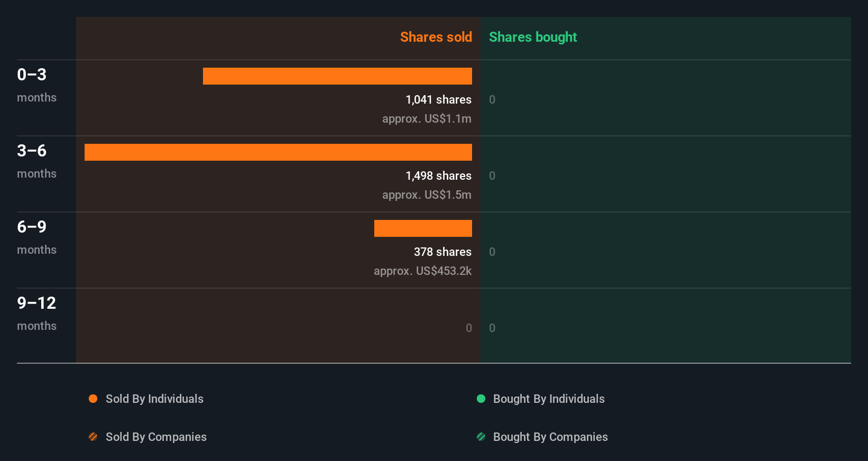Click the sold 0 in 9–12 months row
This screenshot has width=868, height=461.
pyautogui.click(x=469, y=328)
